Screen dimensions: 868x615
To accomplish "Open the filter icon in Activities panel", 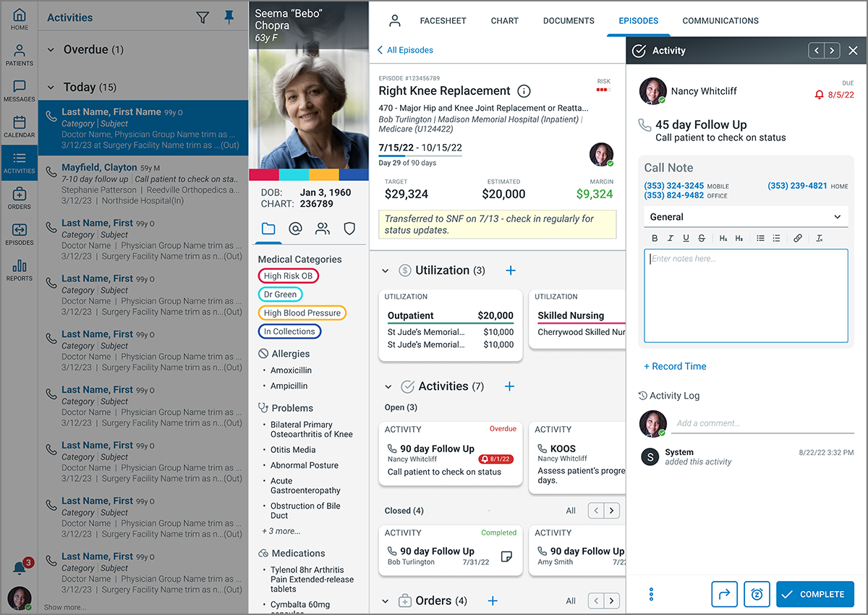I will point(203,18).
